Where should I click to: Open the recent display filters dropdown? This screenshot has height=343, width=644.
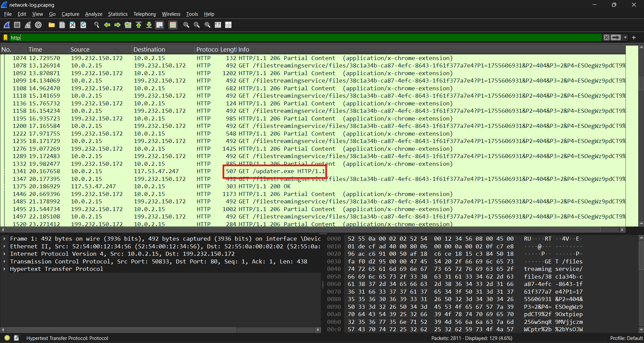tap(626, 38)
